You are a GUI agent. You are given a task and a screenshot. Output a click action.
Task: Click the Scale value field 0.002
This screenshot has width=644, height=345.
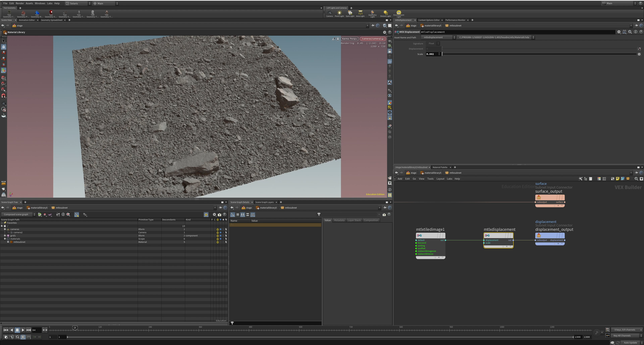(433, 54)
